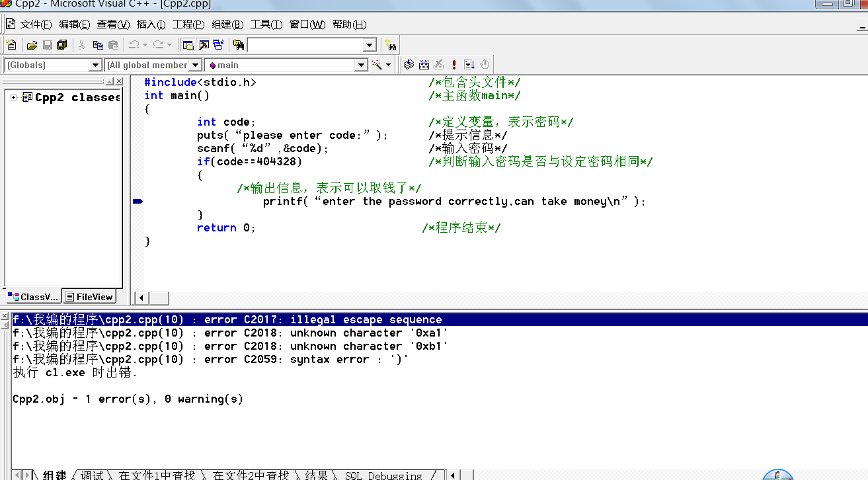Image resolution: width=868 pixels, height=480 pixels.
Task: Select the error C2017 illegal escape sequence line
Action: click(x=440, y=320)
